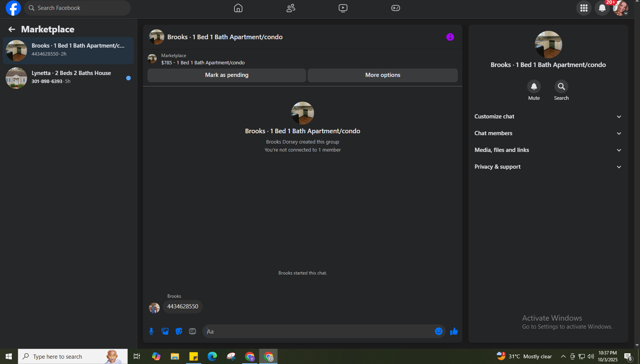Select the Brooks 1 Bed 1 Bath conversation
The height and width of the screenshot is (364, 640).
point(68,51)
